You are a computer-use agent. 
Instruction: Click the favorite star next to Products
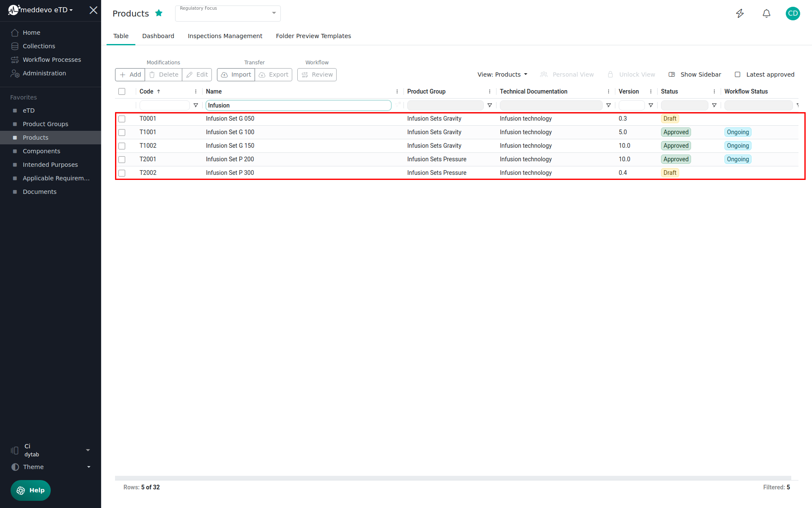[x=159, y=13]
